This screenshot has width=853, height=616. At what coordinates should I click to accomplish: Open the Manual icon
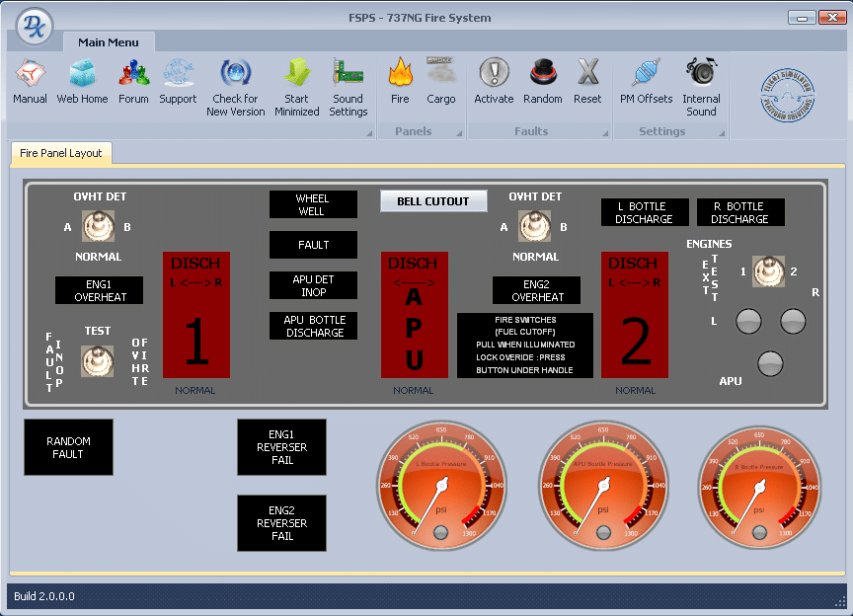[30, 74]
